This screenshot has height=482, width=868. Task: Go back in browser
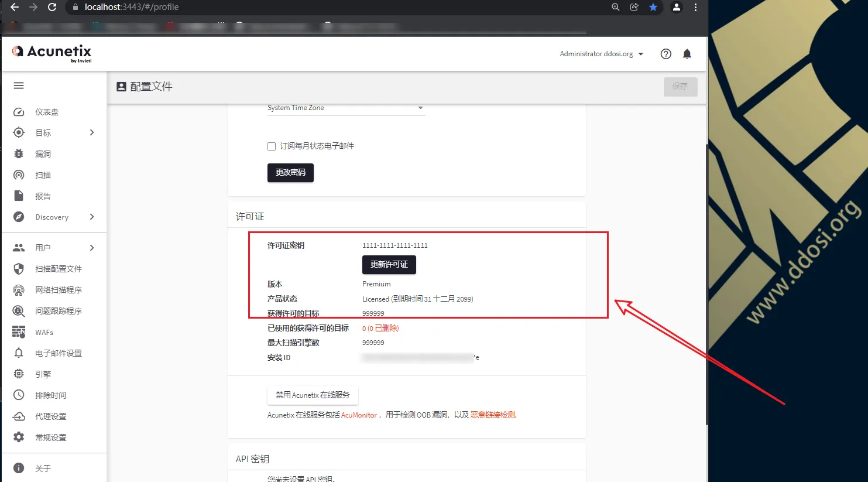(15, 7)
